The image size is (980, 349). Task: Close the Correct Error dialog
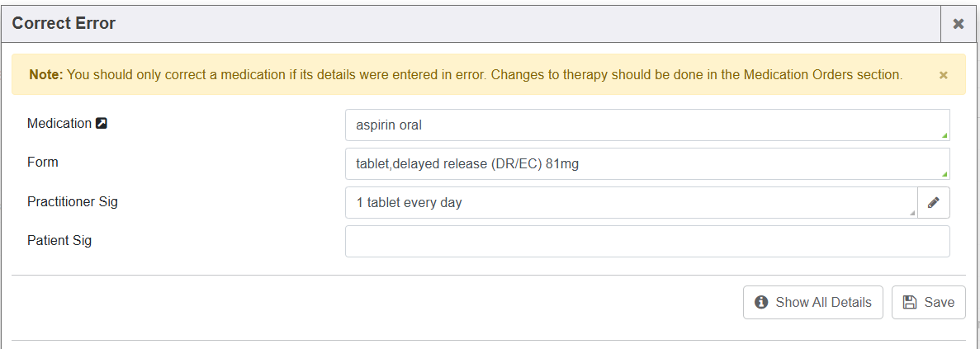click(x=959, y=24)
